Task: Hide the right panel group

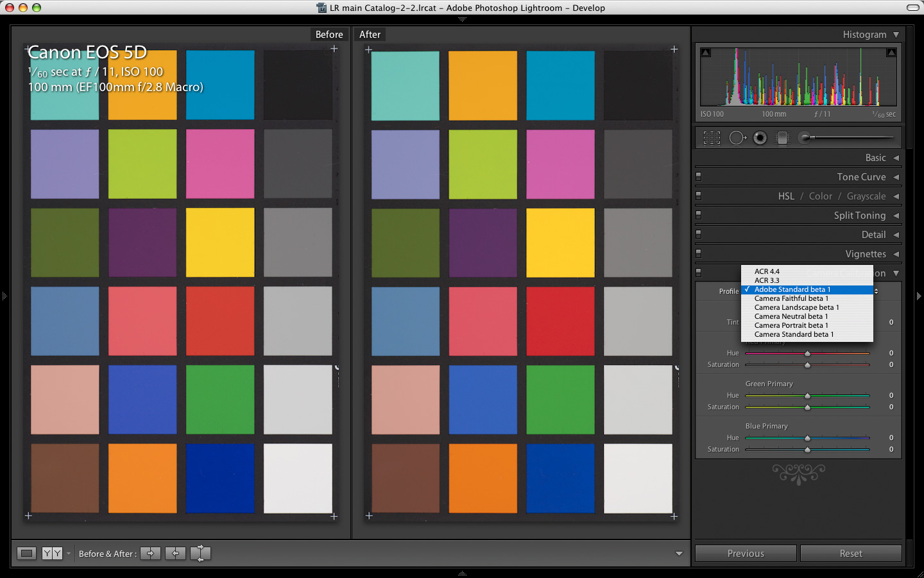Action: click(919, 296)
